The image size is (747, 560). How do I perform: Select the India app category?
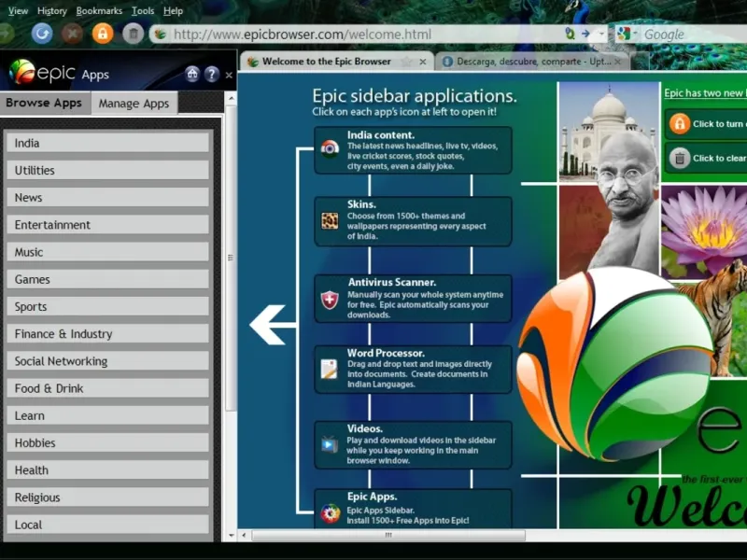tap(107, 143)
